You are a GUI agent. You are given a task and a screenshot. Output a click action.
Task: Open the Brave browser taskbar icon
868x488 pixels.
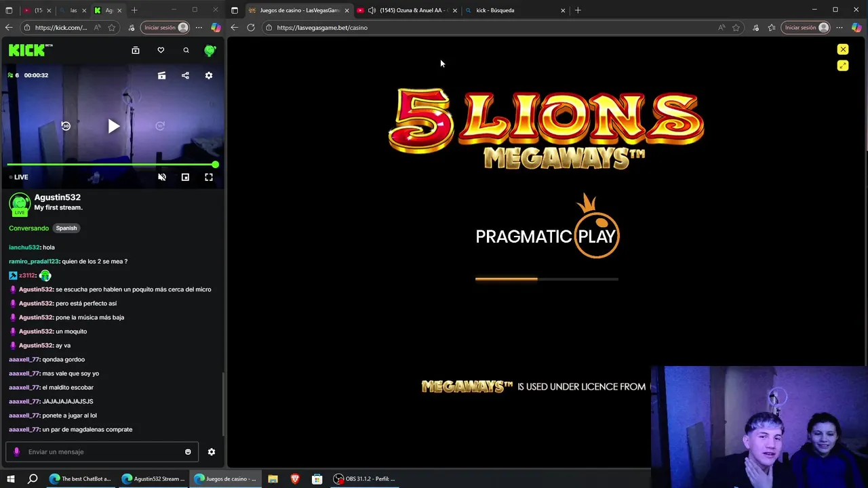coord(295,479)
